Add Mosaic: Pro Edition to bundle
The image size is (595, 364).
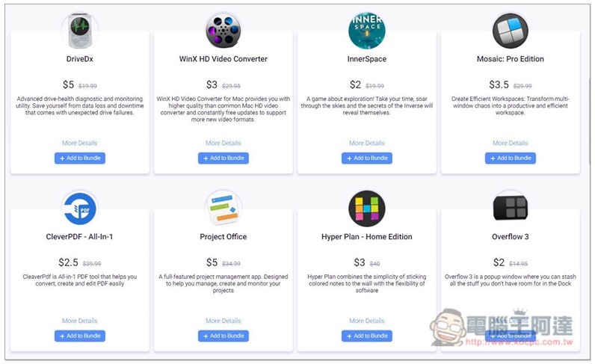tap(511, 158)
